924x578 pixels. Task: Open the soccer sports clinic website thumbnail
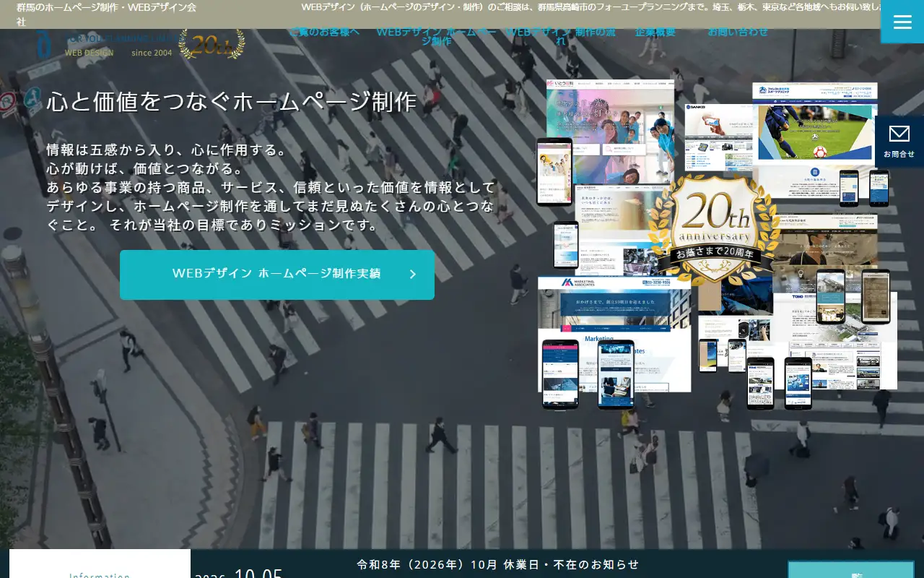[x=815, y=123]
